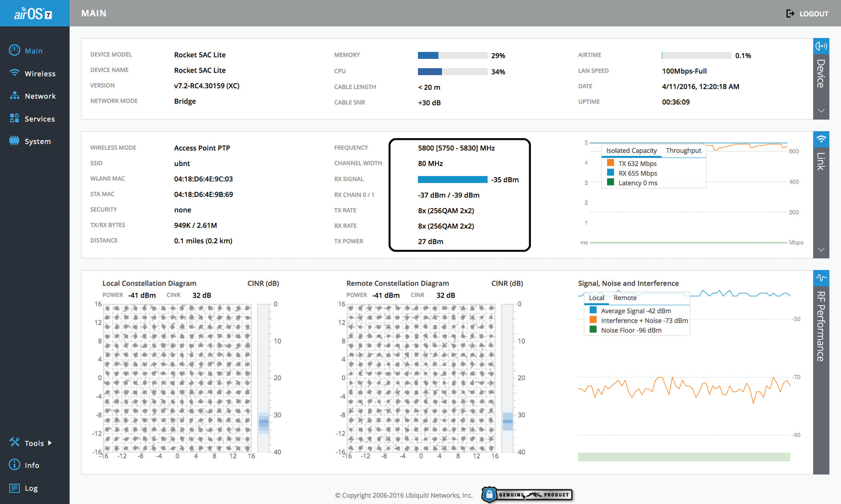The image size is (841, 504).
Task: Click the TX power 27 dBm value
Action: [430, 242]
